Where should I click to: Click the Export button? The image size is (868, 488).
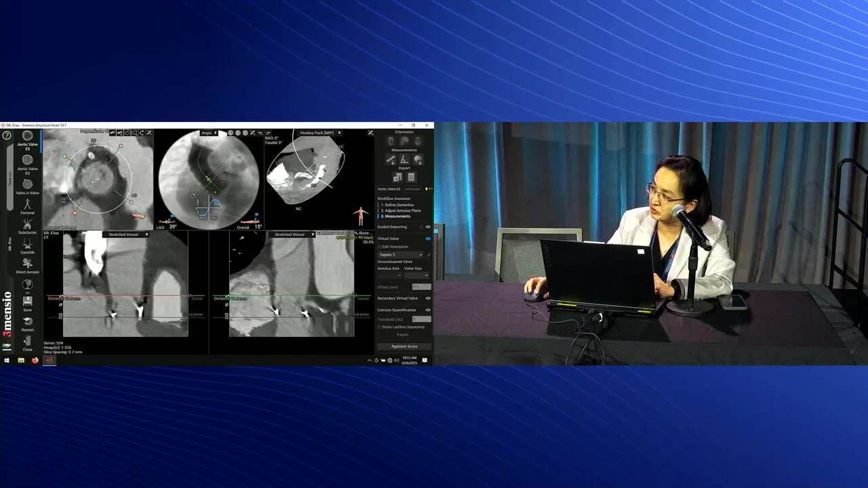[403, 335]
